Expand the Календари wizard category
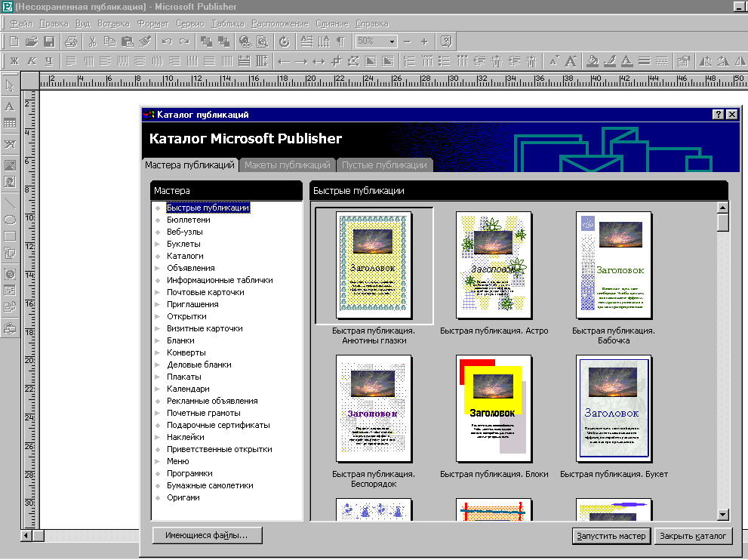Screen dimensions: 748x560 188,389
